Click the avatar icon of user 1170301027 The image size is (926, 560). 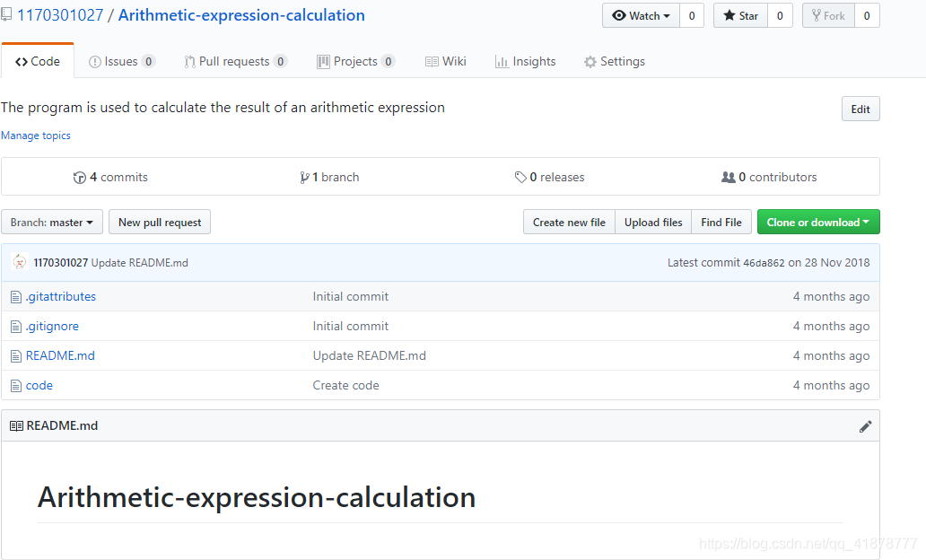(x=20, y=262)
